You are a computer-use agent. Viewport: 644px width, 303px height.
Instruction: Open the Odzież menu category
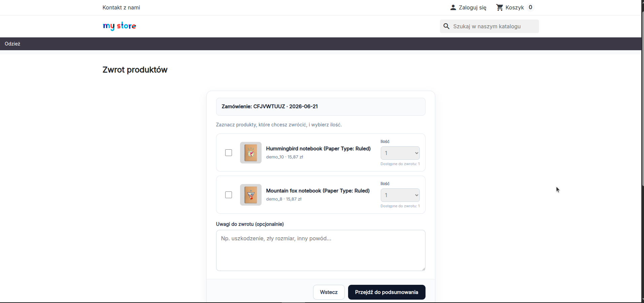click(12, 44)
